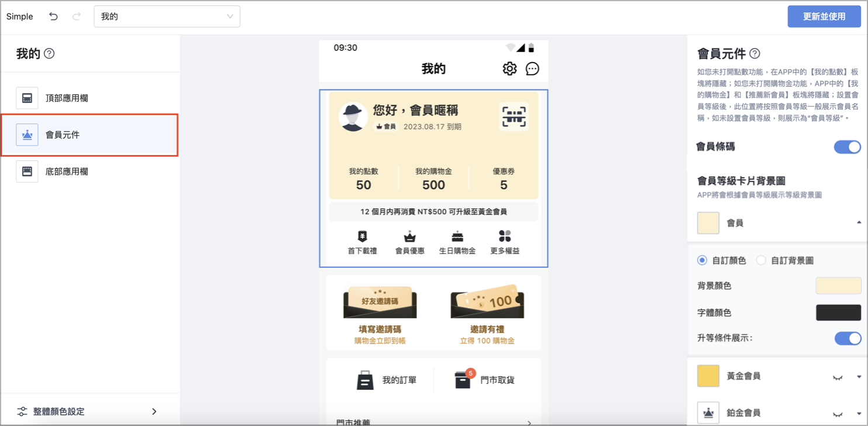Select 頂部應用欄 in the left panel
Image resolution: width=868 pixels, height=426 pixels.
89,98
